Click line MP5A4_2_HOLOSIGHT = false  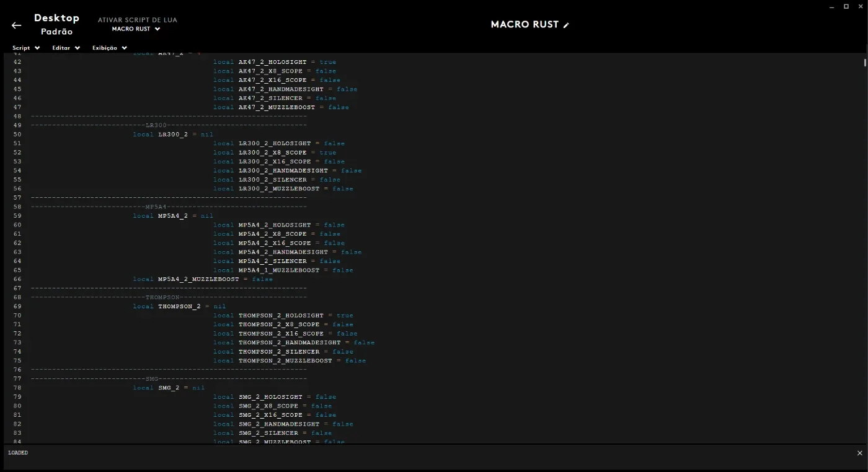pyautogui.click(x=279, y=225)
